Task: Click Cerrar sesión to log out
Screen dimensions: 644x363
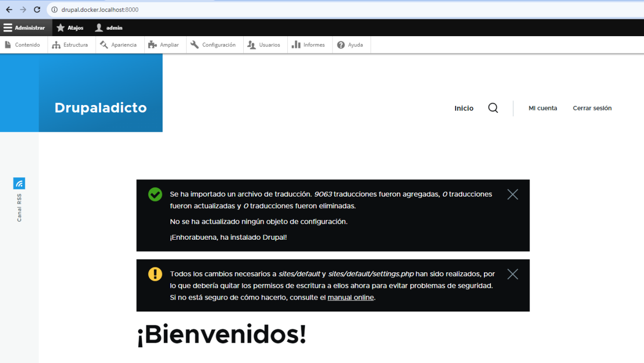Action: [592, 108]
